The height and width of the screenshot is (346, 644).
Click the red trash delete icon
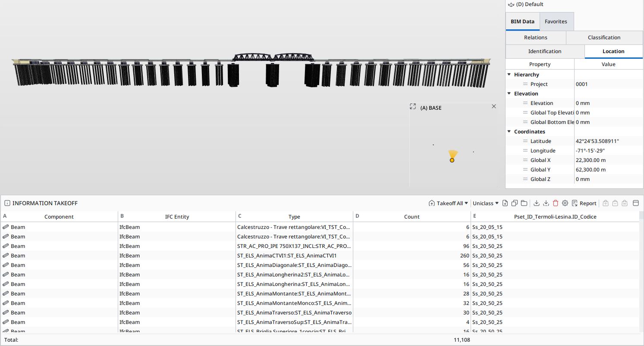(555, 203)
